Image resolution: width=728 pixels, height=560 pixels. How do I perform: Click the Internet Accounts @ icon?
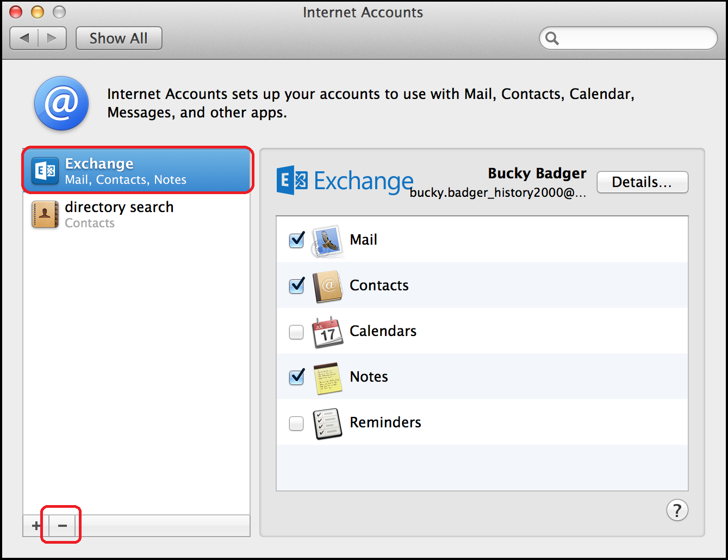click(x=61, y=103)
